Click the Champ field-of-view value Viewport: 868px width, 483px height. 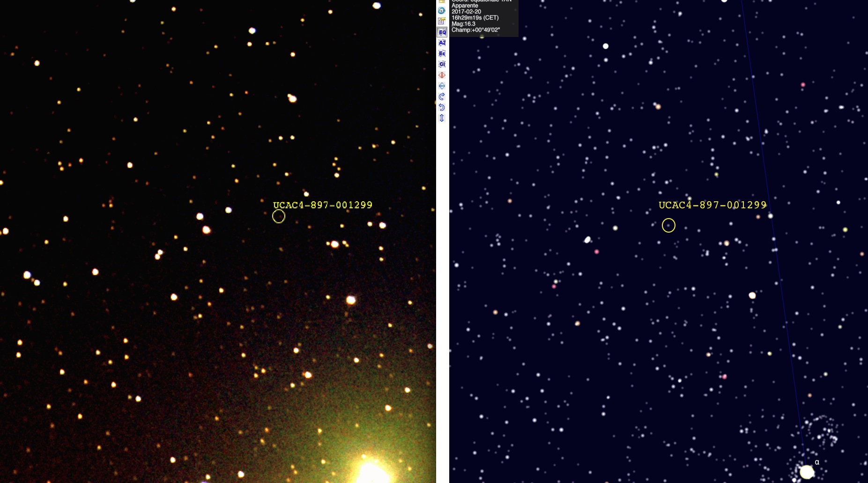[x=475, y=30]
